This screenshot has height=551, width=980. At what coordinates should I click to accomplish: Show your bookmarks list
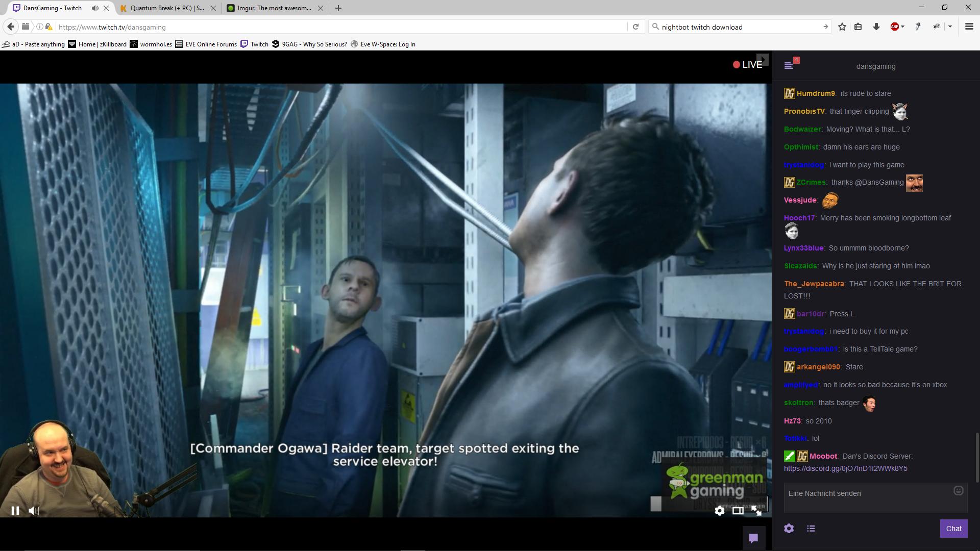858,27
